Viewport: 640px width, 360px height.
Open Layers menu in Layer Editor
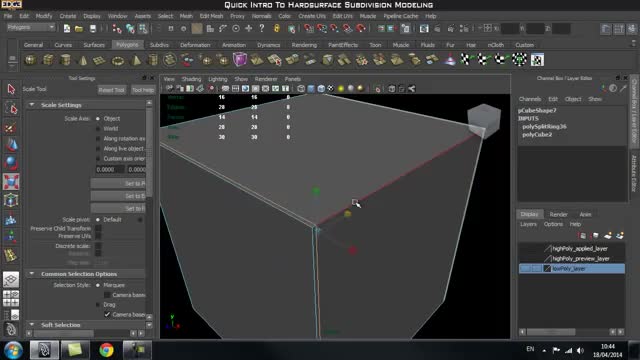[x=528, y=224]
